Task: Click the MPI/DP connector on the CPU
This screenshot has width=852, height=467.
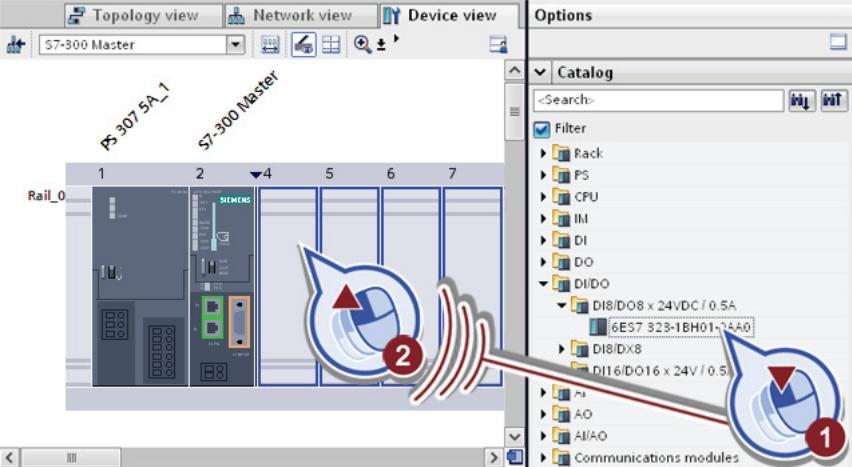Action: 239,322
